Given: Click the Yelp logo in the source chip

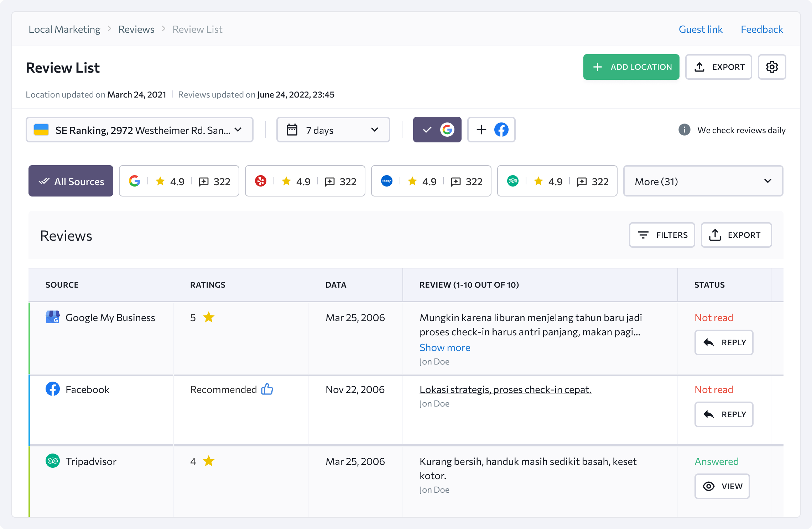Looking at the screenshot, I should click(x=261, y=181).
